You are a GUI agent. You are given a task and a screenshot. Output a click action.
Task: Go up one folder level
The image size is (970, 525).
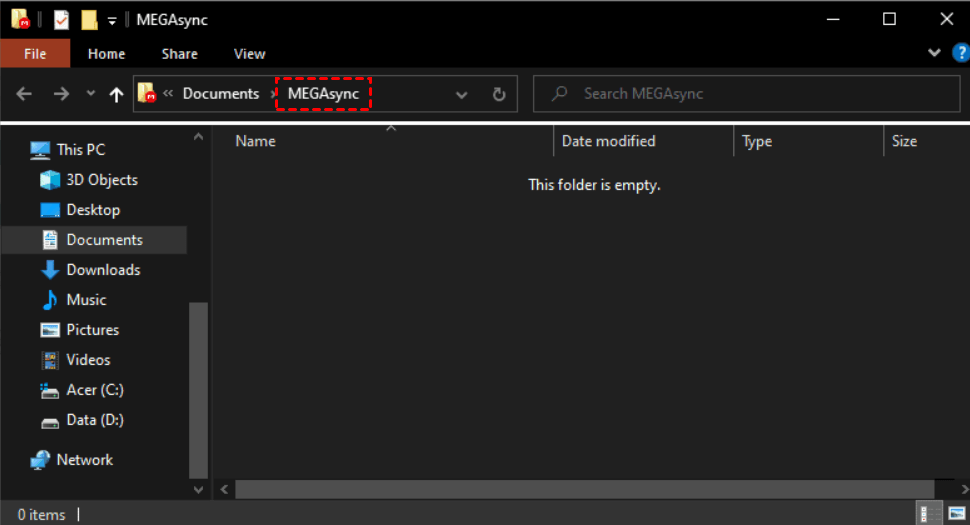(x=116, y=94)
